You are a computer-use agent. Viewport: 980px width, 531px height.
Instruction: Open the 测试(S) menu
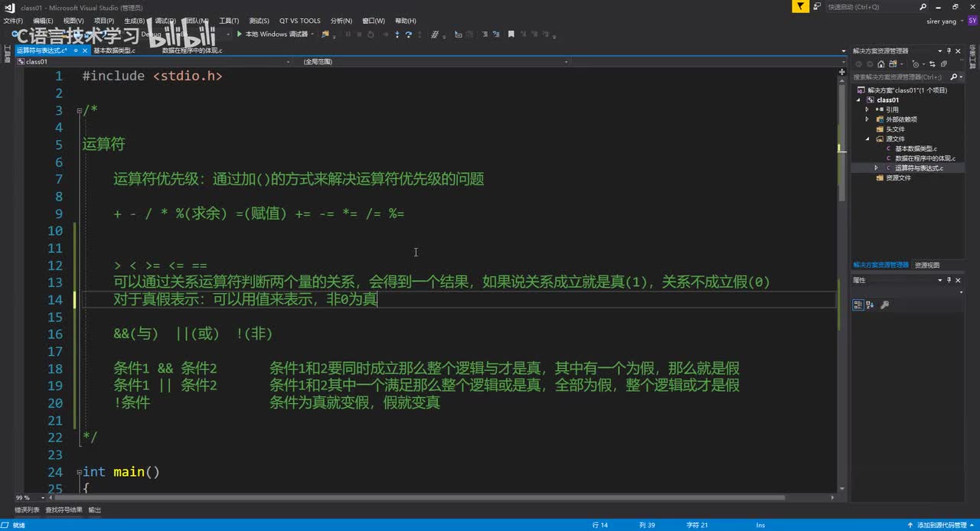259,21
